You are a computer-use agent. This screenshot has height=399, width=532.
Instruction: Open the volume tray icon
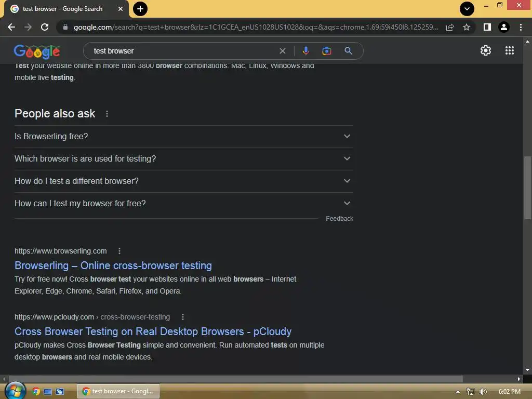point(483,392)
